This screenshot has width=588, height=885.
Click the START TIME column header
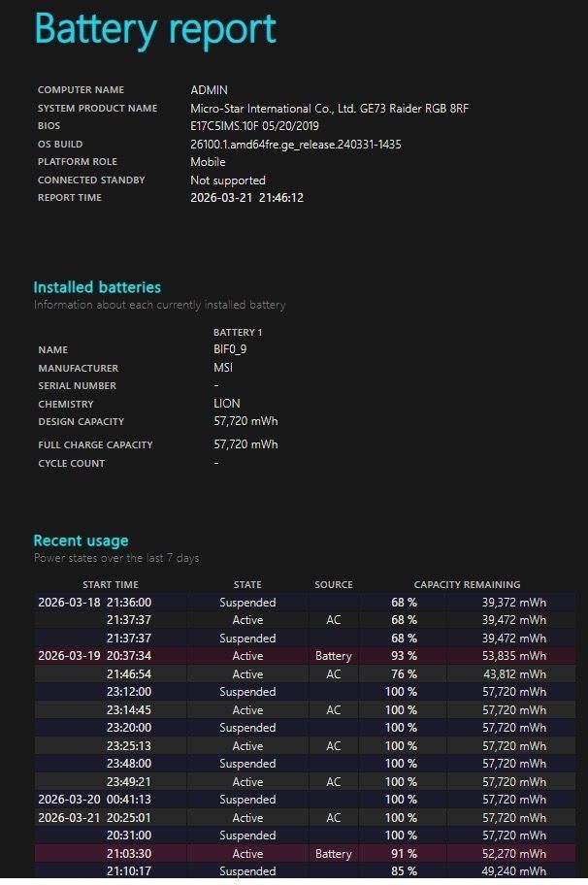pyautogui.click(x=110, y=585)
